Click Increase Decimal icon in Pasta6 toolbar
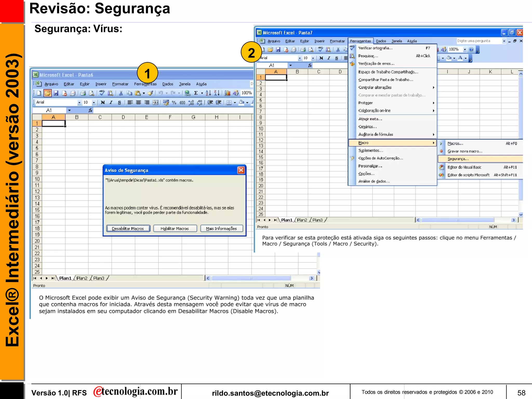The width and height of the screenshot is (532, 399). [191, 103]
